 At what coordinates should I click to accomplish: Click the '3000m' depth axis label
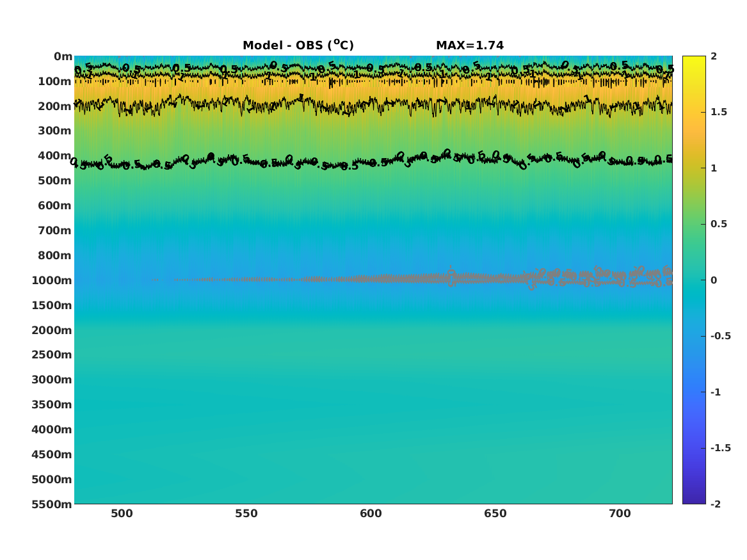[x=51, y=380]
